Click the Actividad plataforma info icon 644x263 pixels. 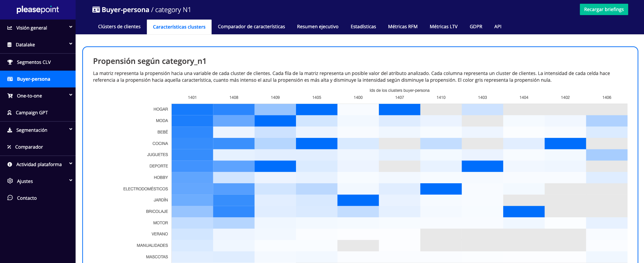(10, 164)
